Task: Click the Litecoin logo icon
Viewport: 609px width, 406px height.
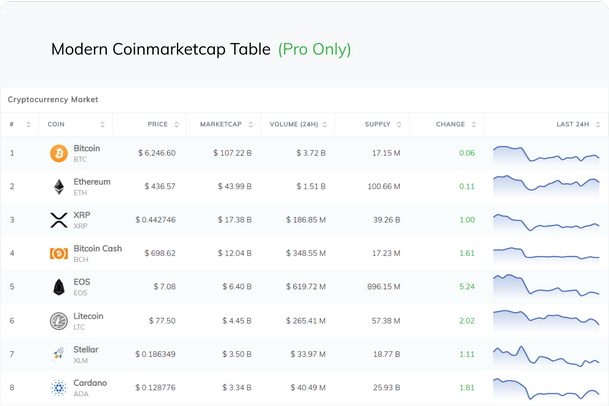Action: [x=59, y=321]
